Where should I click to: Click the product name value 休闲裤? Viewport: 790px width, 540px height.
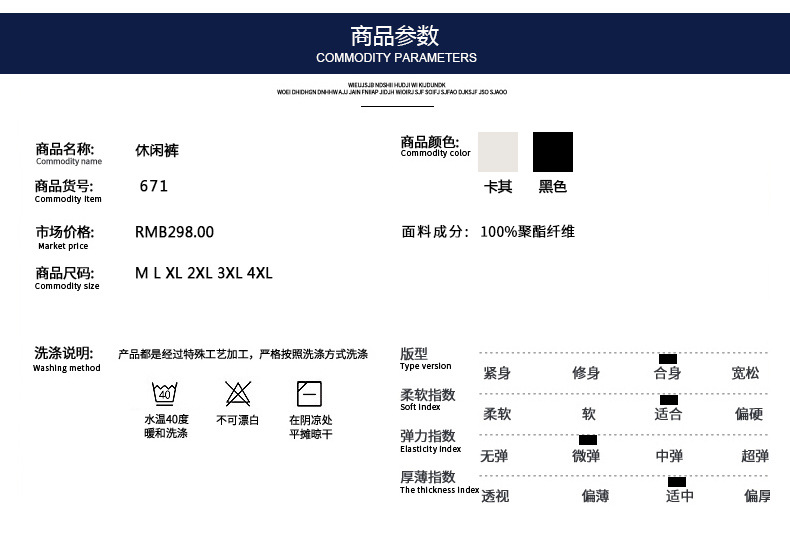click(157, 150)
